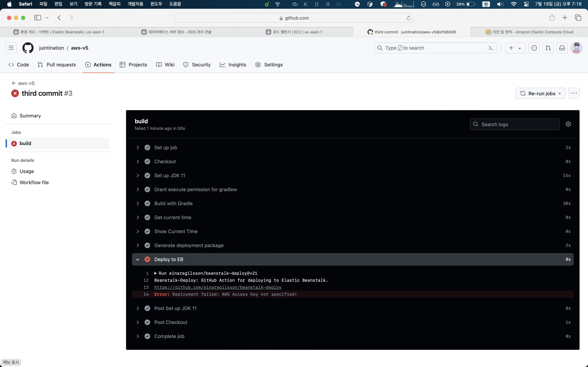Open the log settings gear icon
Screen dimensions: 588x367
(x=568, y=124)
